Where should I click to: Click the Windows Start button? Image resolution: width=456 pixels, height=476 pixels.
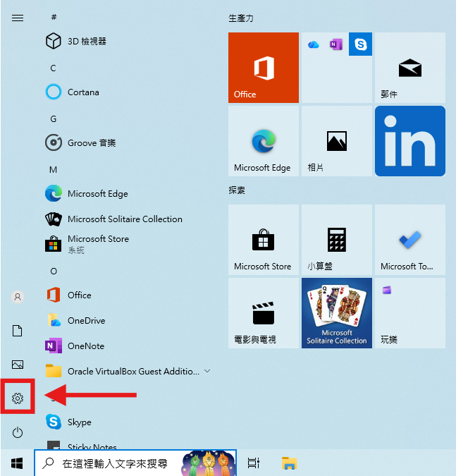point(17,463)
